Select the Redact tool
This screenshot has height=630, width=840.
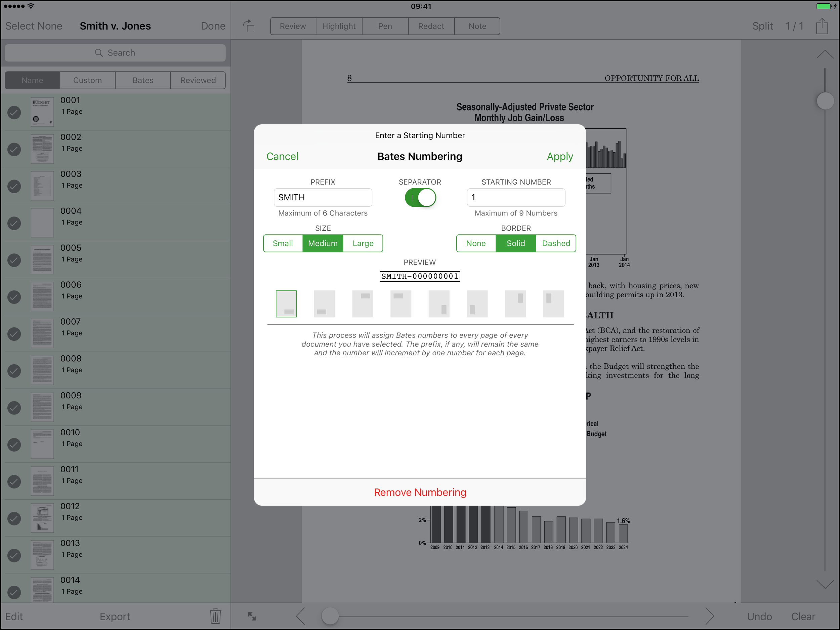click(x=431, y=26)
